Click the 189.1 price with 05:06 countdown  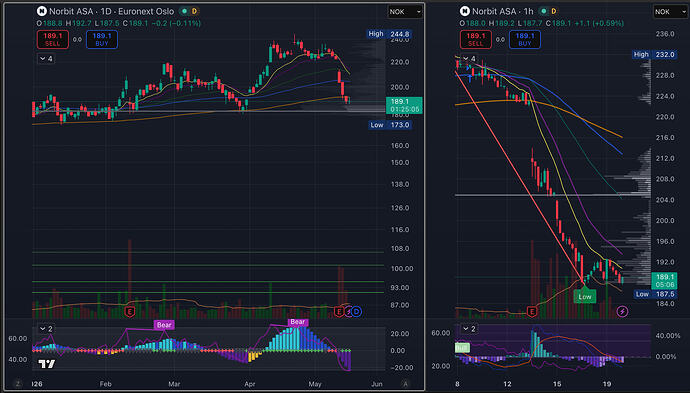664,281
